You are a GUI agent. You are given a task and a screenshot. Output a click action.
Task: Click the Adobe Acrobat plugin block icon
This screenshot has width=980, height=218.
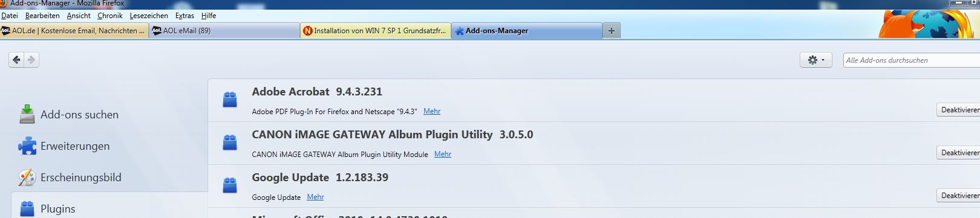(230, 100)
